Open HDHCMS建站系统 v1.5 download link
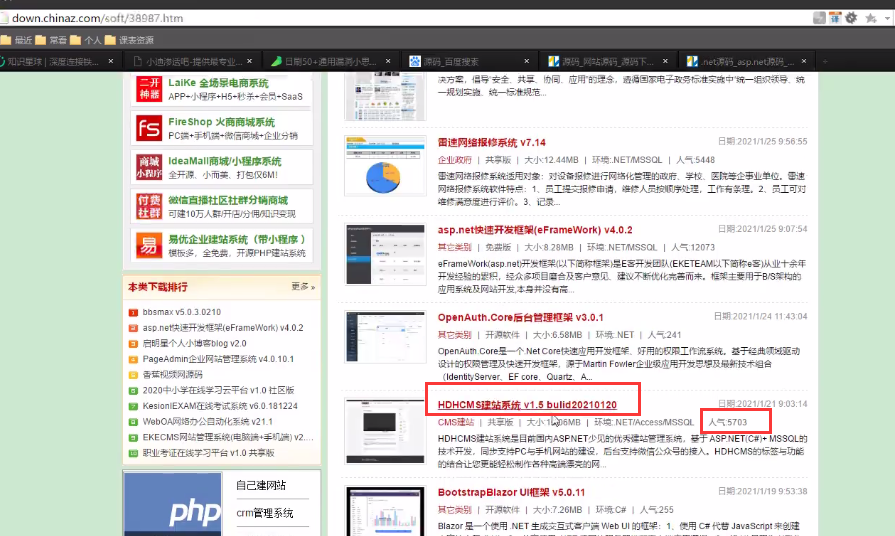 point(526,405)
